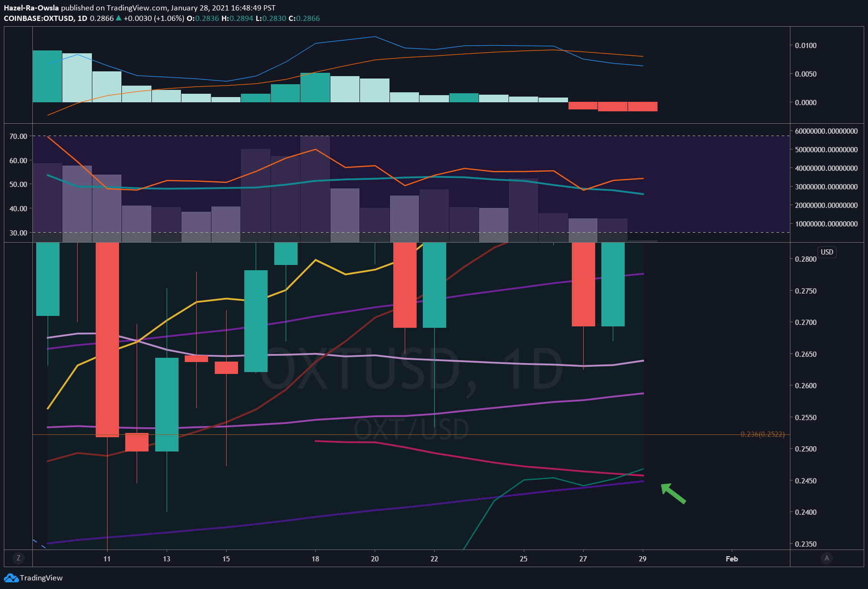Select the tall red candle above date 11
Viewport: 868px width, 589px height.
click(x=107, y=339)
